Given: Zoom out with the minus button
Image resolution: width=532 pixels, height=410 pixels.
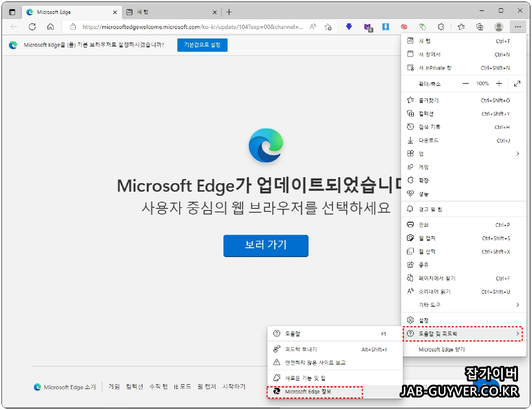Looking at the screenshot, I should pyautogui.click(x=466, y=84).
